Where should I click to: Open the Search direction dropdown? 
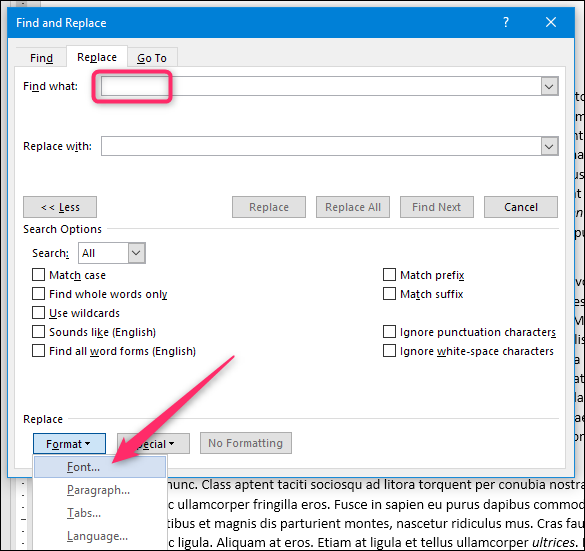[x=136, y=253]
